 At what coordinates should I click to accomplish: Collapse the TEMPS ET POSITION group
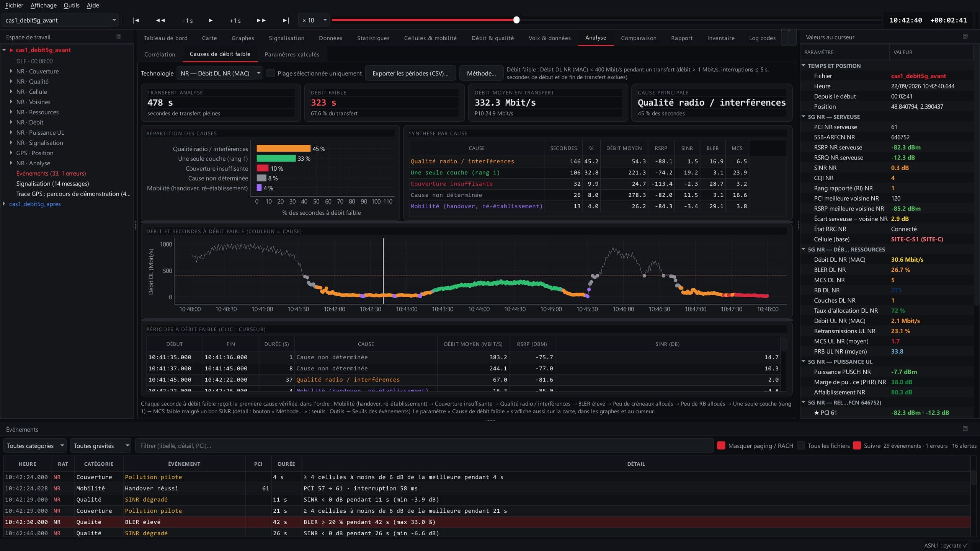[x=804, y=66]
